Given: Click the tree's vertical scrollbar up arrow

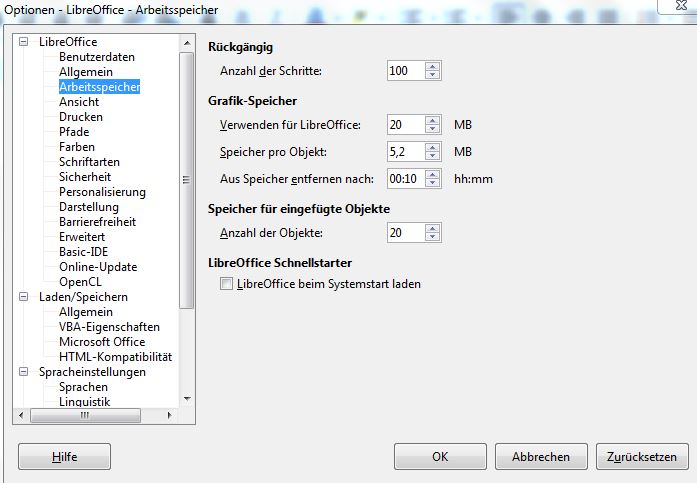Looking at the screenshot, I should click(x=187, y=43).
